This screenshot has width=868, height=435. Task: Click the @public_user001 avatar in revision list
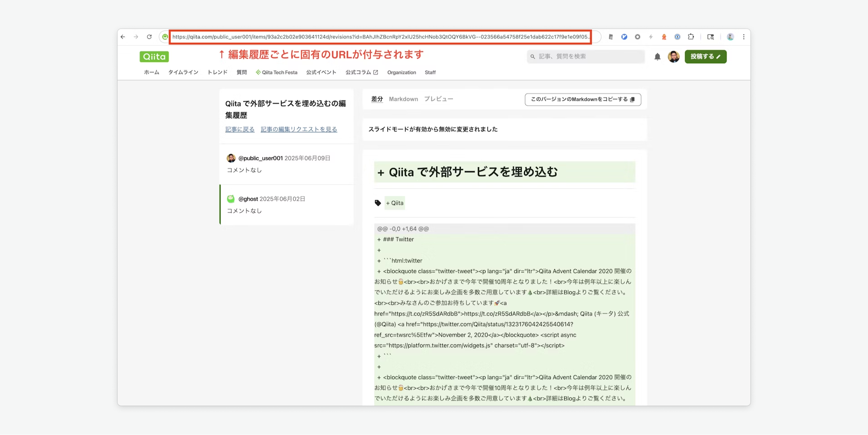pyautogui.click(x=231, y=158)
